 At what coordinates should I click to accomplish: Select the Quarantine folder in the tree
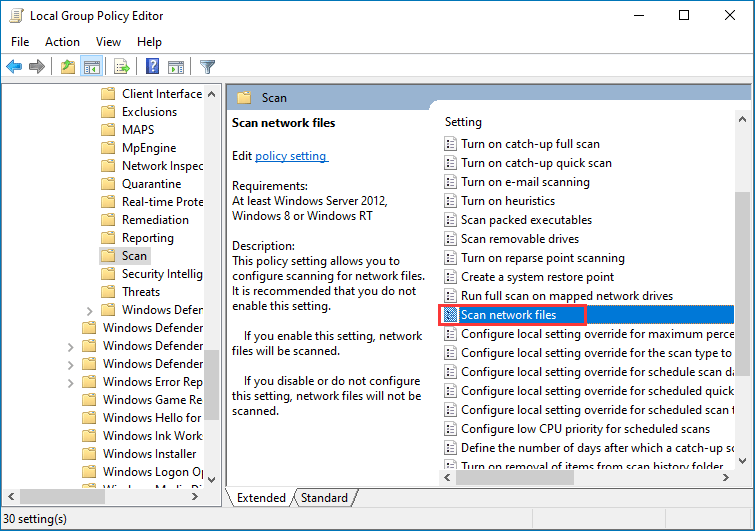tap(151, 184)
